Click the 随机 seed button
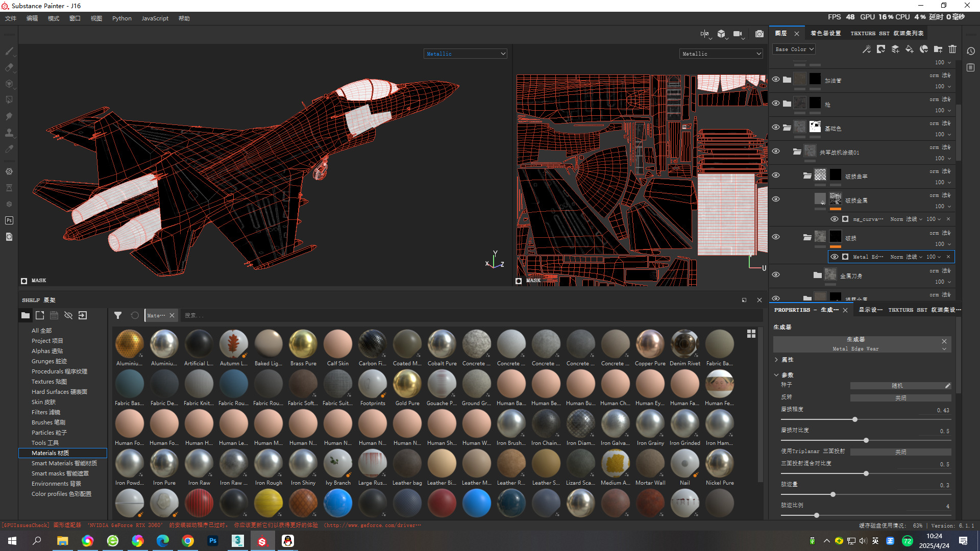 897,386
